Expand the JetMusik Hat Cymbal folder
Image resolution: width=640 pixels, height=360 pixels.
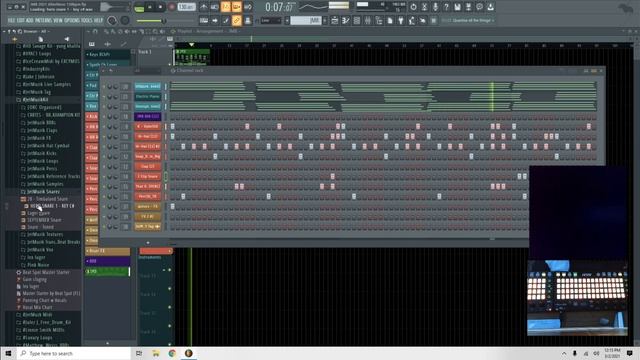(45, 146)
